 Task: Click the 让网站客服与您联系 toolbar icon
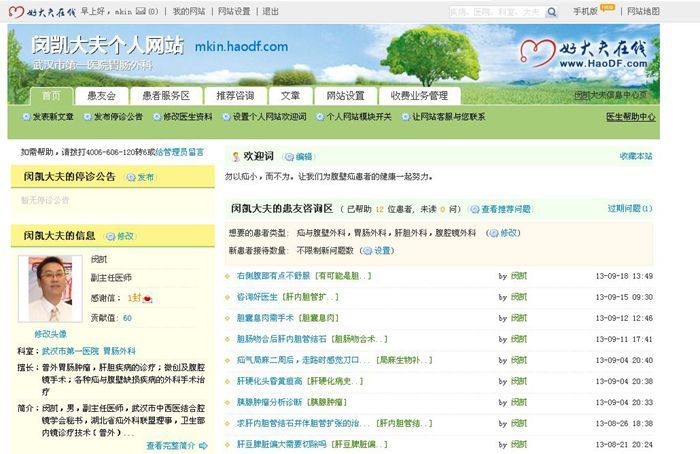coord(405,117)
